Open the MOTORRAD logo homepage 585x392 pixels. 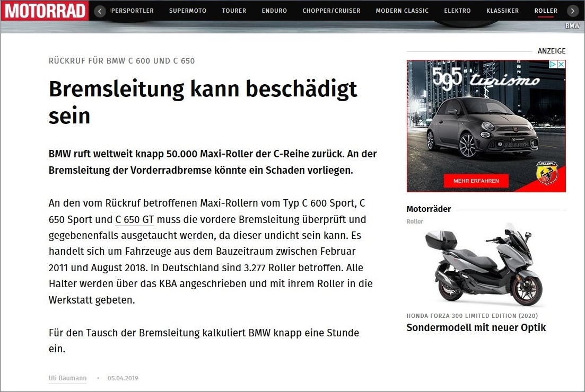45,11
